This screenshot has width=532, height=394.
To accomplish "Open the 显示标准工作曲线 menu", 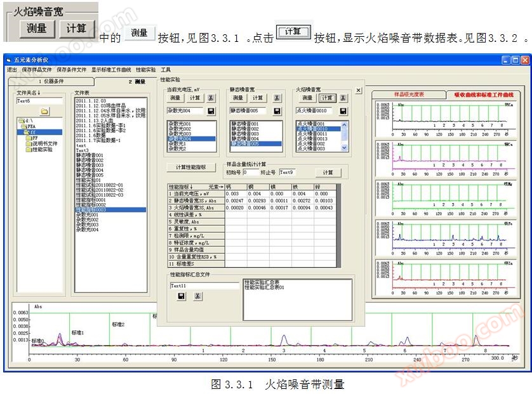I will click(x=110, y=69).
